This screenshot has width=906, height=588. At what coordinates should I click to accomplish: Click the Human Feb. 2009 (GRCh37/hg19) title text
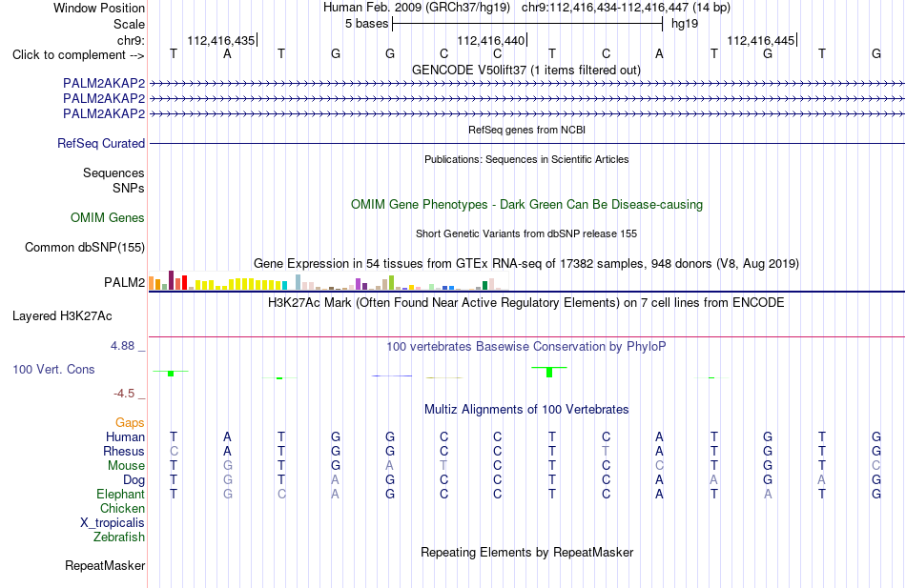pyautogui.click(x=417, y=8)
